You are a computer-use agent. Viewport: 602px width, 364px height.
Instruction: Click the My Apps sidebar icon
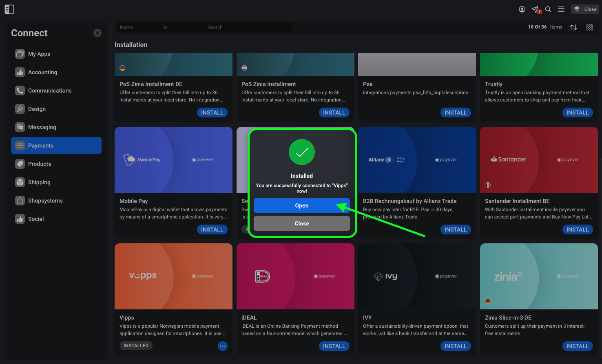click(20, 54)
